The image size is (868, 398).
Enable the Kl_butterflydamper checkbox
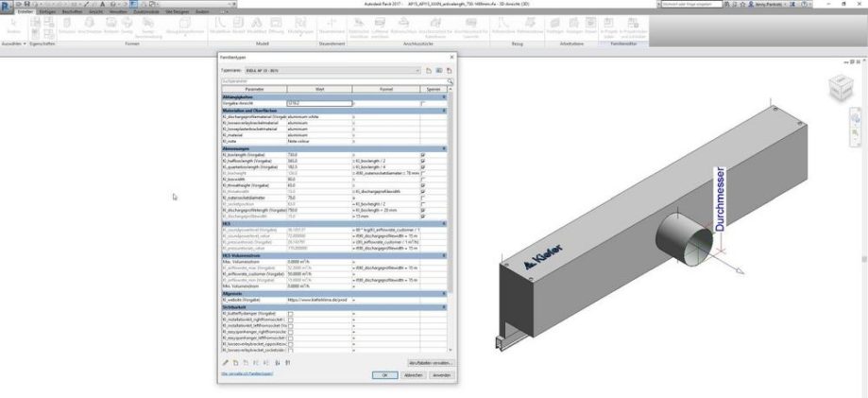pos(290,313)
